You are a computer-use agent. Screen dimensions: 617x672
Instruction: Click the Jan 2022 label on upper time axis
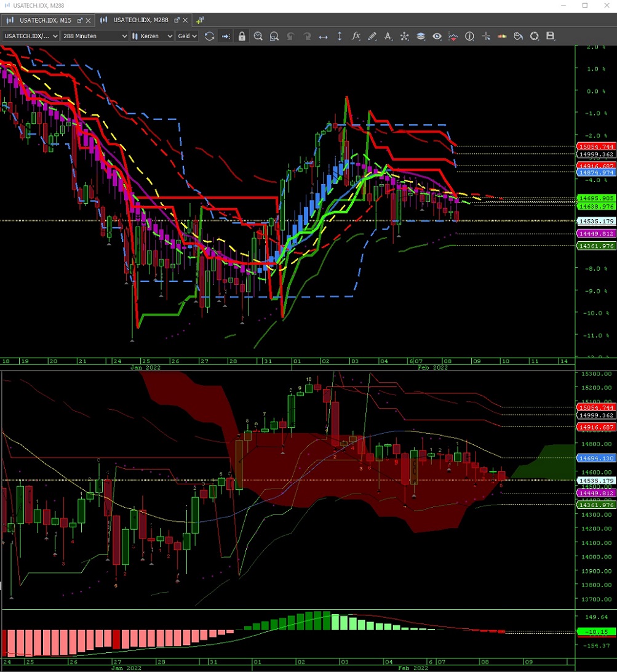pyautogui.click(x=146, y=368)
